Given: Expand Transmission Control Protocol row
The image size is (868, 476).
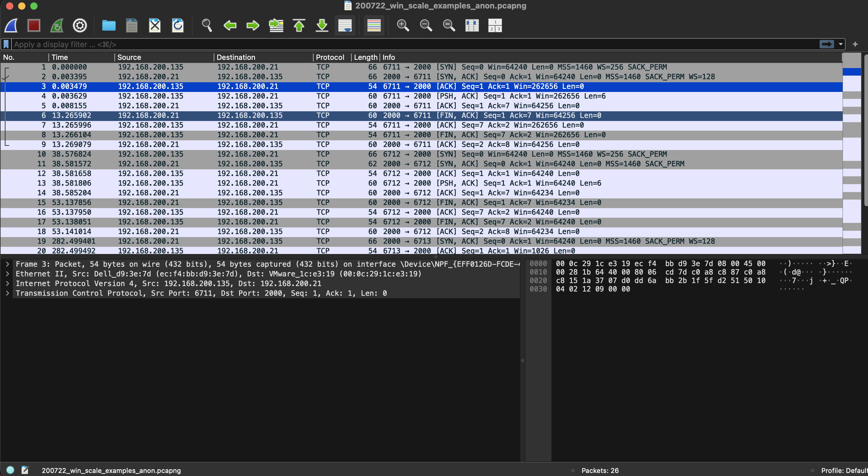Looking at the screenshot, I should 7,294.
